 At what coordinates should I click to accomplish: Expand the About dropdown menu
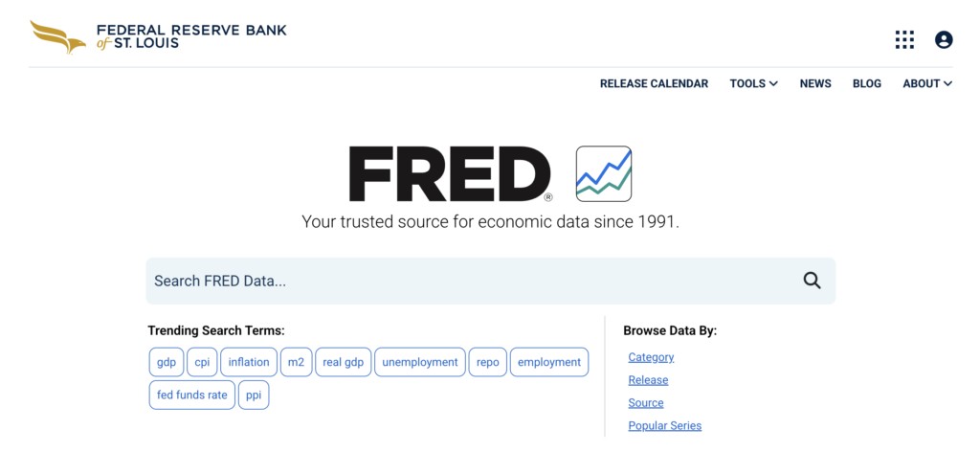pyautogui.click(x=927, y=83)
